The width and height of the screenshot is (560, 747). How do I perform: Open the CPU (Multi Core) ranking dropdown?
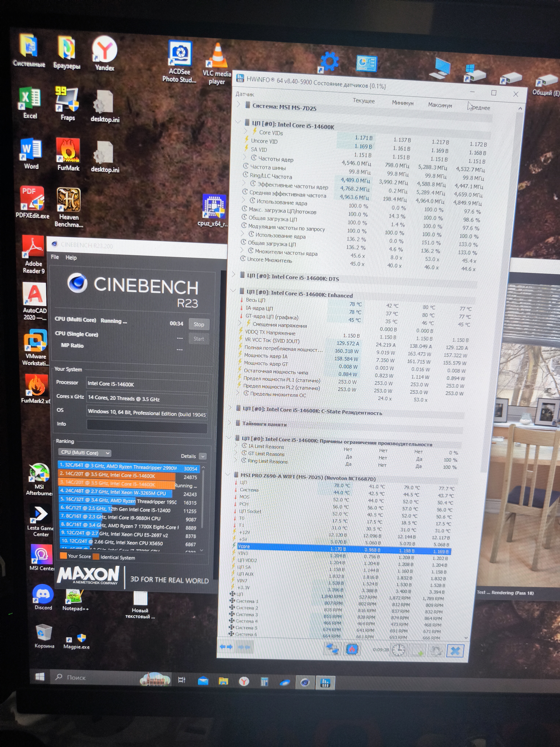(84, 452)
